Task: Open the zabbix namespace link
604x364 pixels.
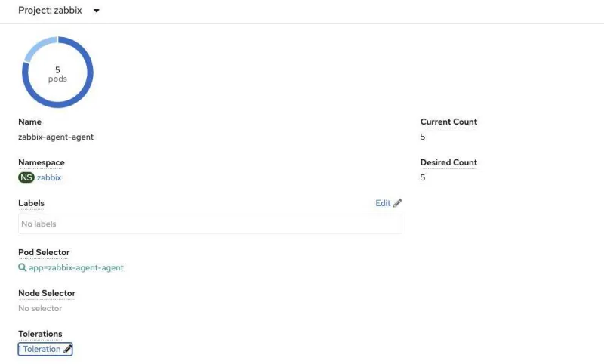Action: tap(49, 177)
